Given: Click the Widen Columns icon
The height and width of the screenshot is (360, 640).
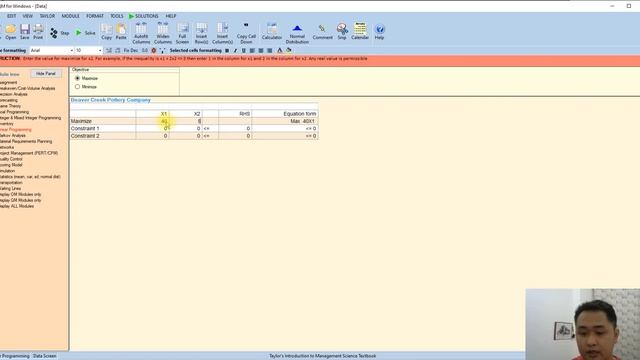Looking at the screenshot, I should click(x=162, y=33).
